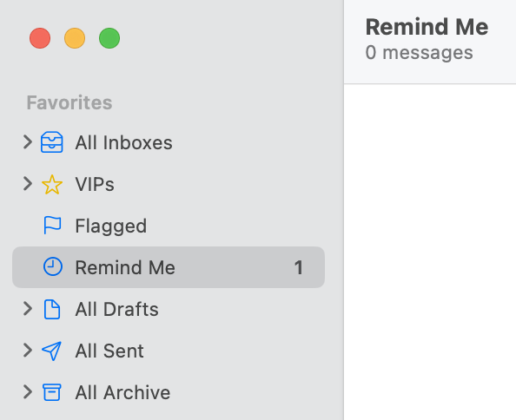Open the Flagged mailbox
516x420 pixels.
click(x=169, y=226)
